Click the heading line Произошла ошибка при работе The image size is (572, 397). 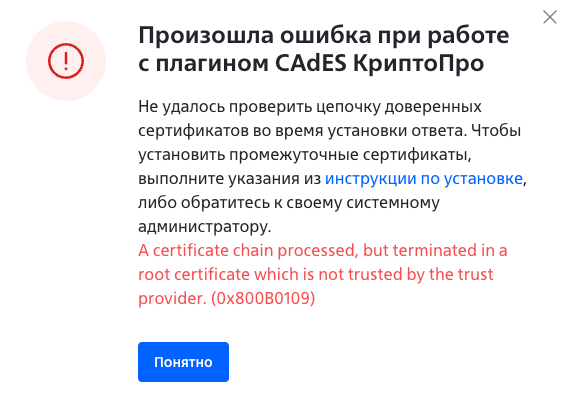[324, 35]
